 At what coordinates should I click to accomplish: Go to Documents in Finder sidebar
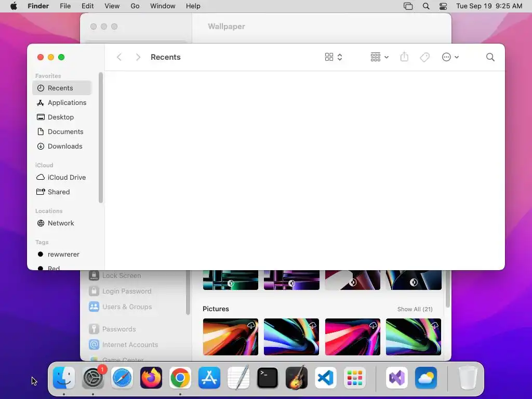click(62, 131)
